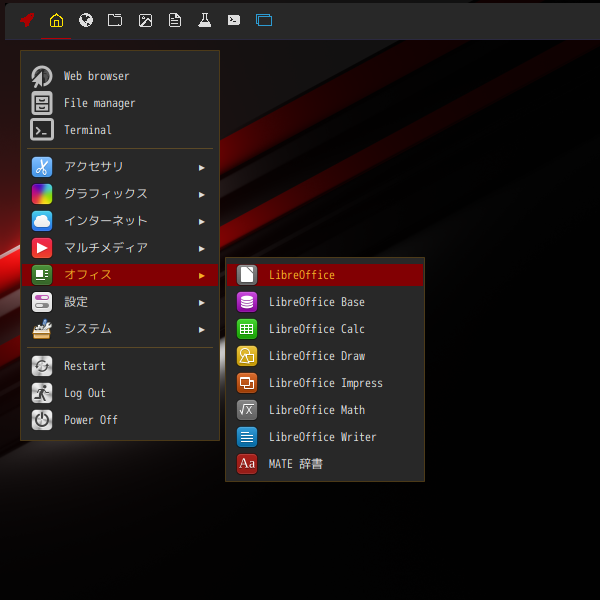Open the folder icon in top panel
Image resolution: width=600 pixels, height=600 pixels.
click(x=115, y=20)
